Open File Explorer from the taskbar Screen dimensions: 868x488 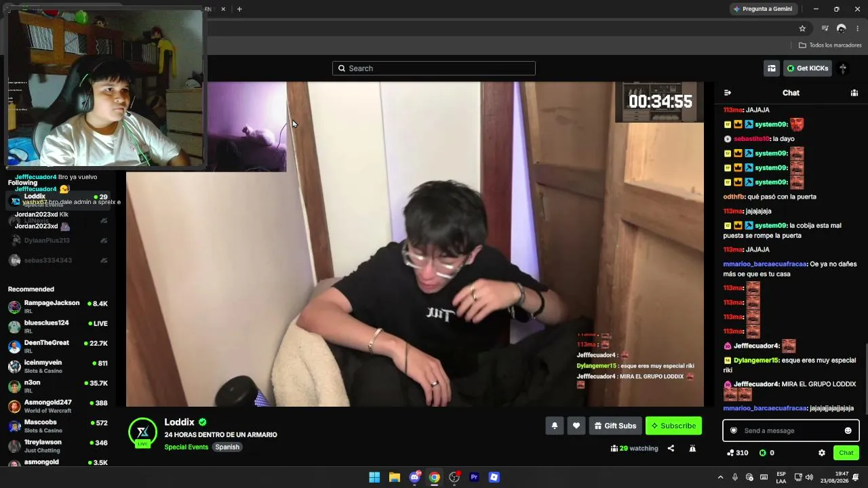point(394,477)
